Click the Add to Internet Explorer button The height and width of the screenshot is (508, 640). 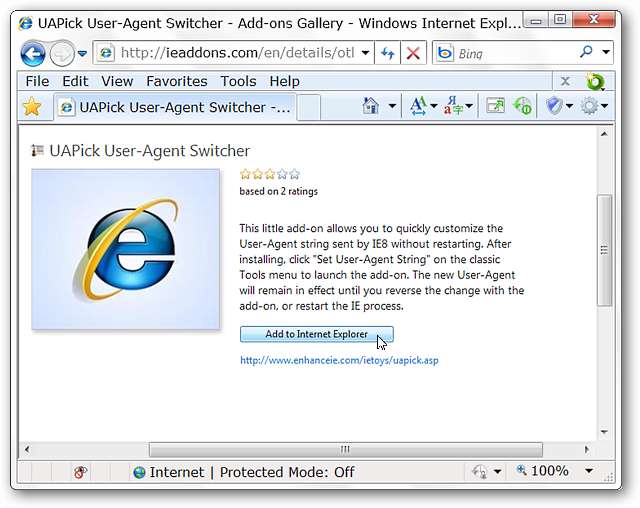317,334
